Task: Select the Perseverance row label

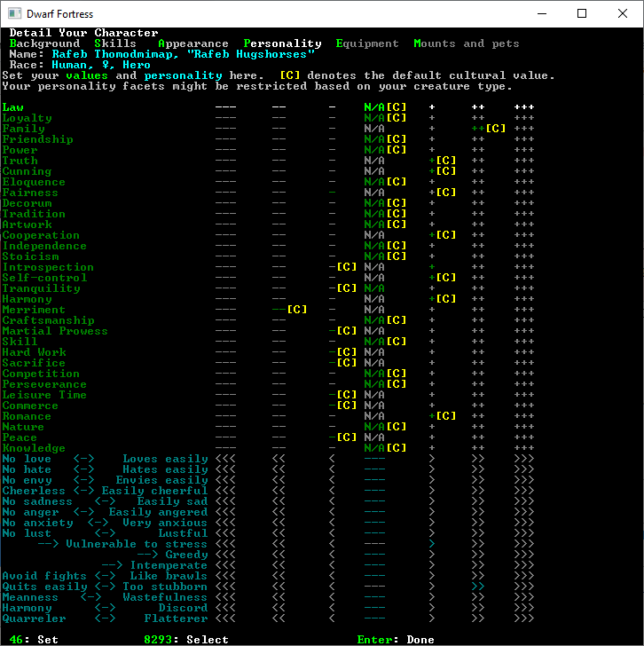Action: coord(44,384)
